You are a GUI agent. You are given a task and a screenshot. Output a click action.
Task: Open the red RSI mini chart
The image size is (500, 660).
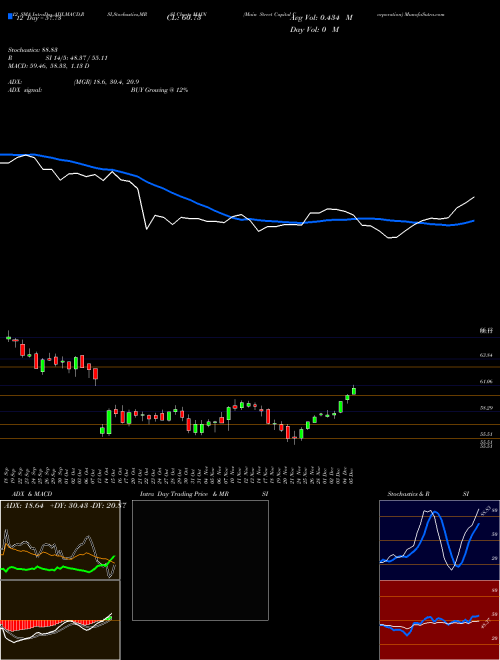[439, 620]
